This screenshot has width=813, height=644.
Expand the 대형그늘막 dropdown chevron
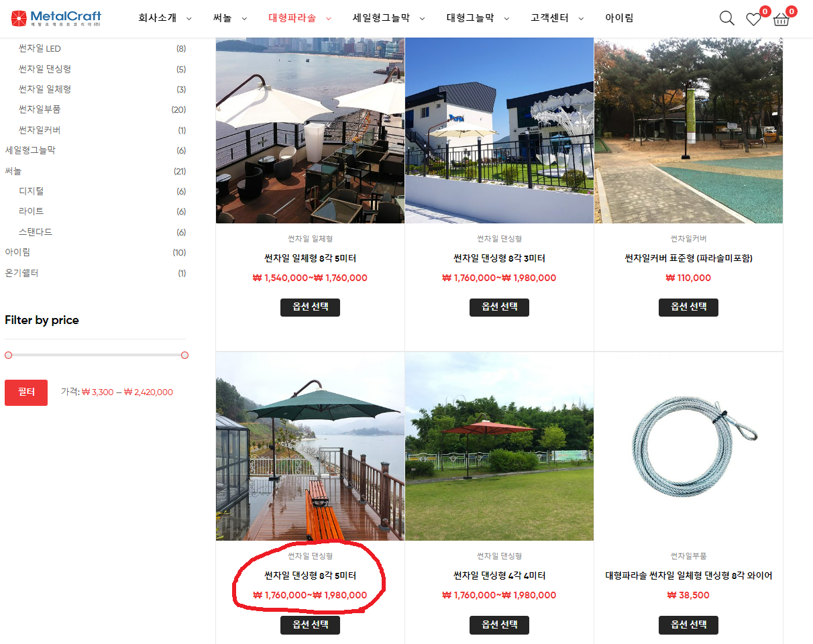pos(506,19)
